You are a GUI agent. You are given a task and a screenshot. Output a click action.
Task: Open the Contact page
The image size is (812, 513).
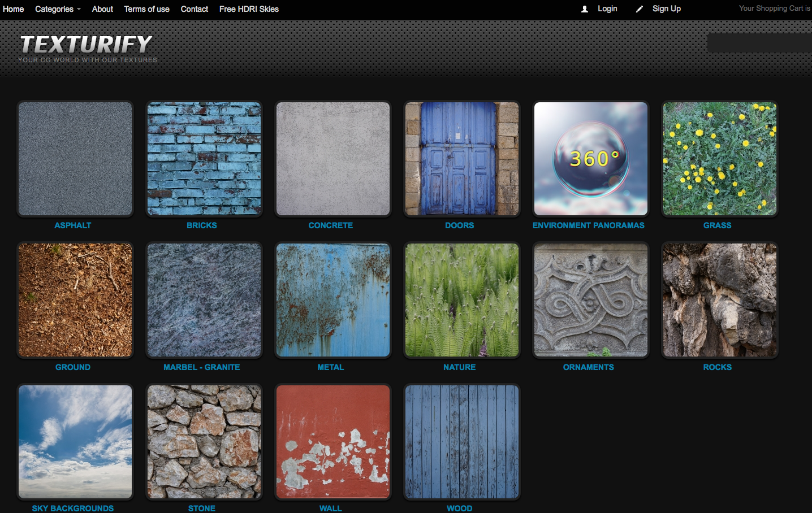tap(195, 9)
